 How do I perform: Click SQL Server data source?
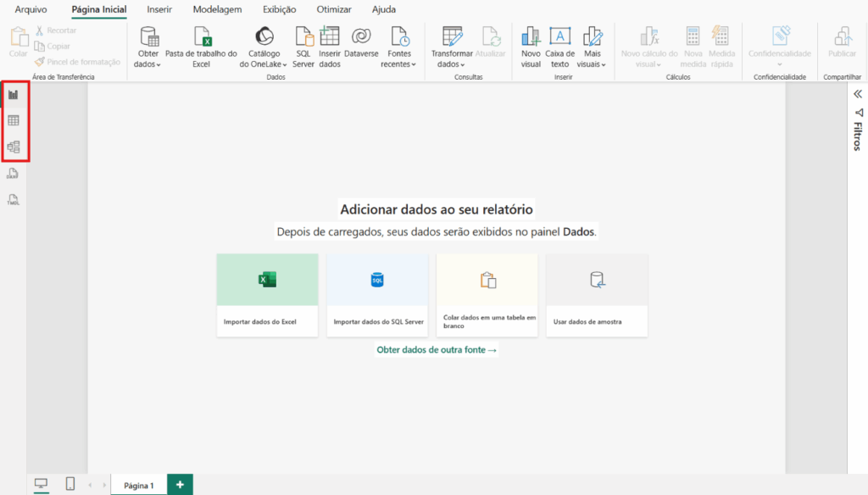pyautogui.click(x=303, y=47)
